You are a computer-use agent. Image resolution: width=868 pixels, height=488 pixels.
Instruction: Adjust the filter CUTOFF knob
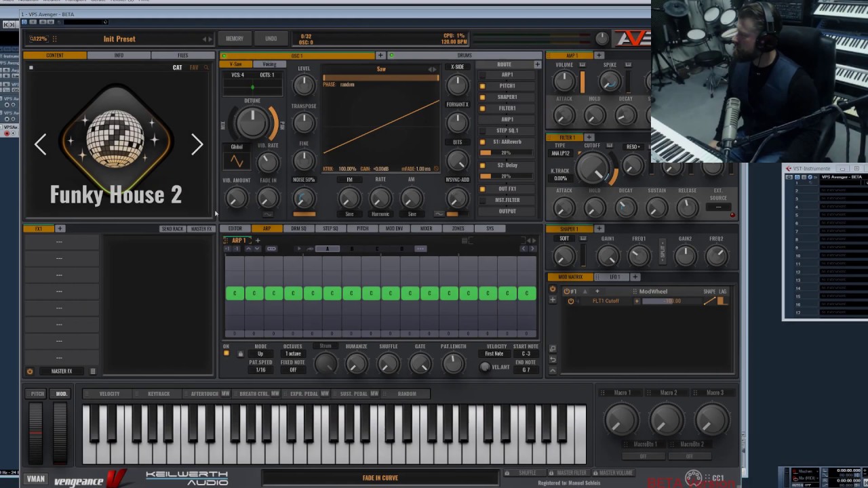[592, 168]
